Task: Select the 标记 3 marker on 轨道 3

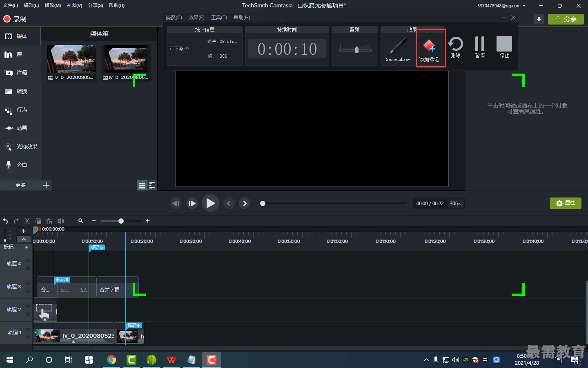Action: coord(62,280)
